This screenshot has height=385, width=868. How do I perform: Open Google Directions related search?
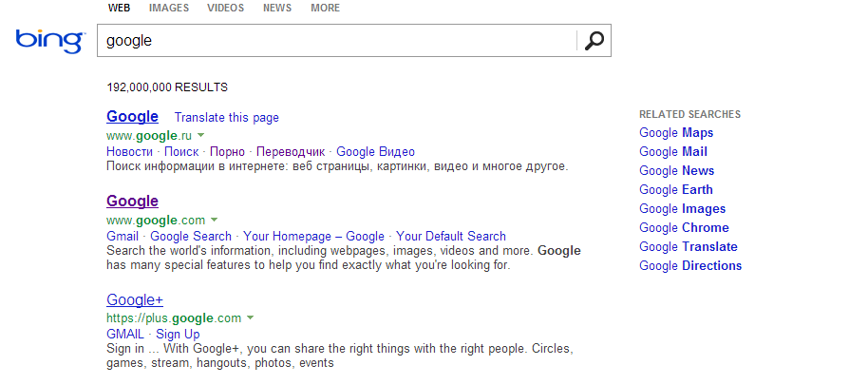coord(690,266)
